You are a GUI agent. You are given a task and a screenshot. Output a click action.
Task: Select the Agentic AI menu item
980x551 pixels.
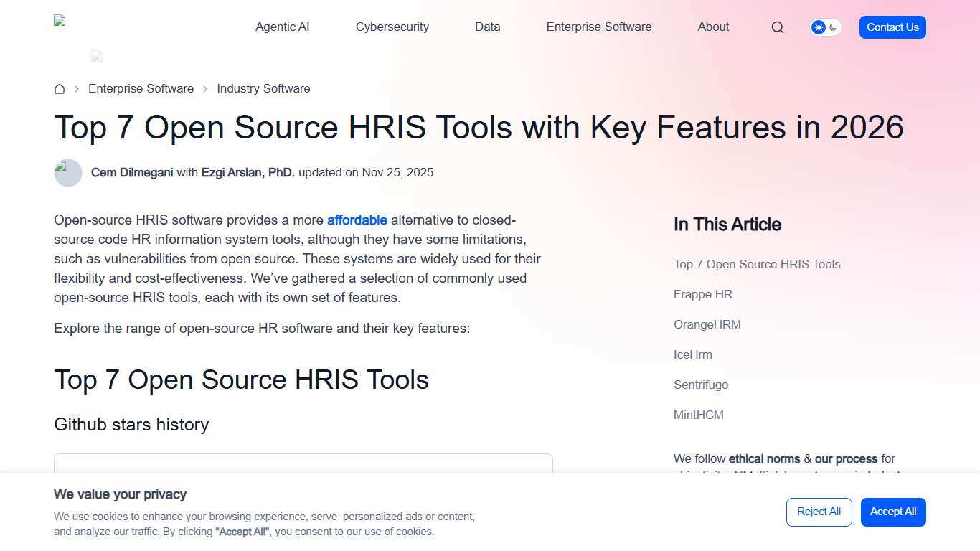(282, 27)
